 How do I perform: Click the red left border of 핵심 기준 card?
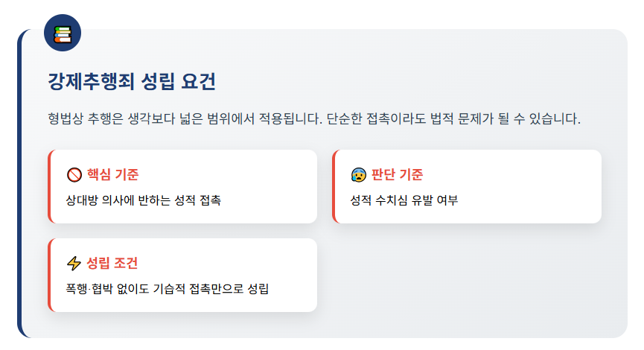[49, 186]
